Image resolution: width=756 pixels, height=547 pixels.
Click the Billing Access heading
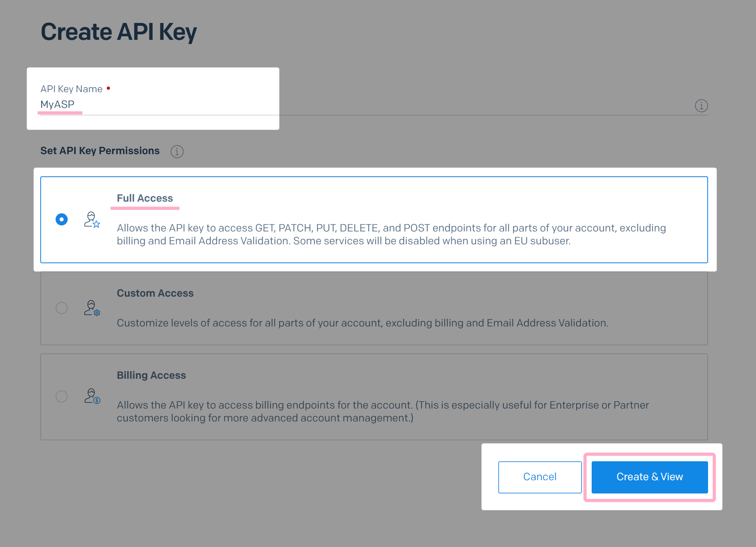151,375
